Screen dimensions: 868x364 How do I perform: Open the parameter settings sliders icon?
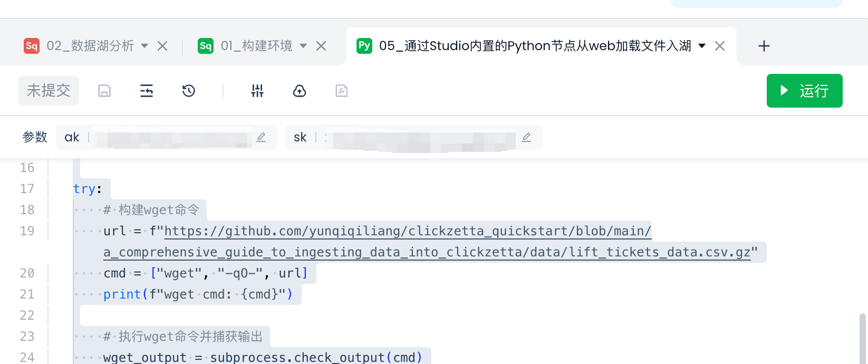[257, 91]
